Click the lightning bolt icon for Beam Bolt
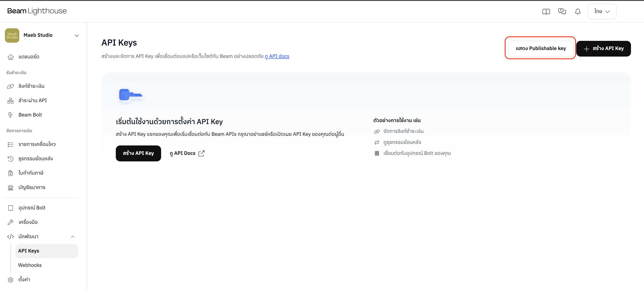The image size is (644, 290). coord(10,115)
